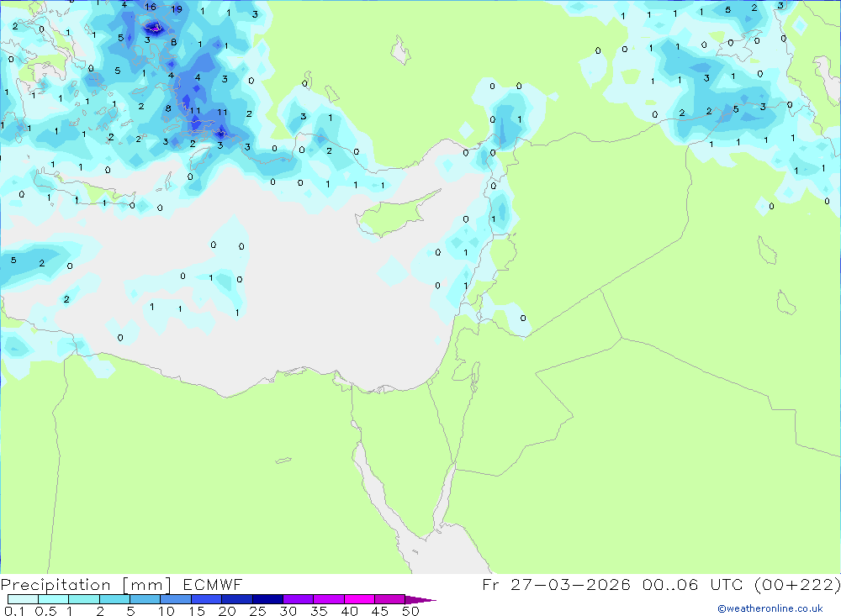Click the above-50 legend arrow tip
841x616 pixels.
[420, 599]
